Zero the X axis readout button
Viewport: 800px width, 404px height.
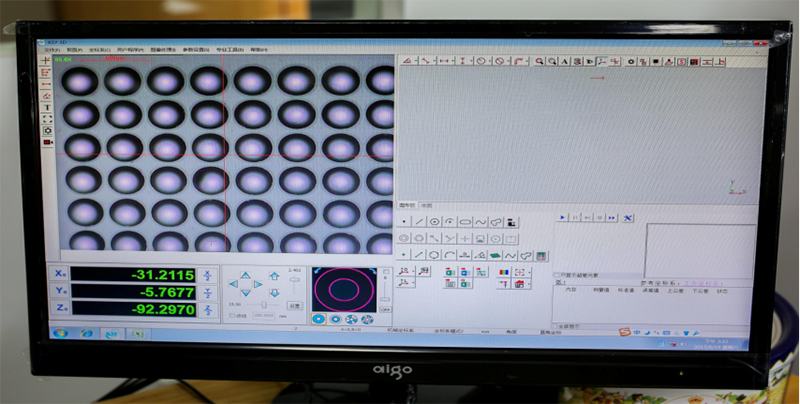click(x=207, y=275)
